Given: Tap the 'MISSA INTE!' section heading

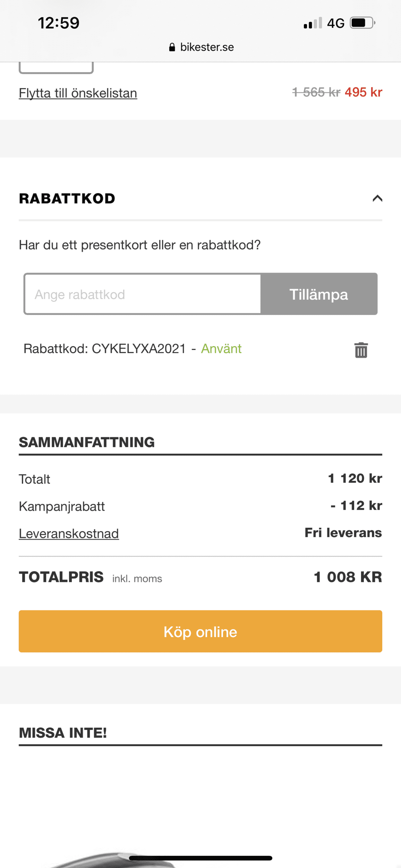Looking at the screenshot, I should [63, 733].
